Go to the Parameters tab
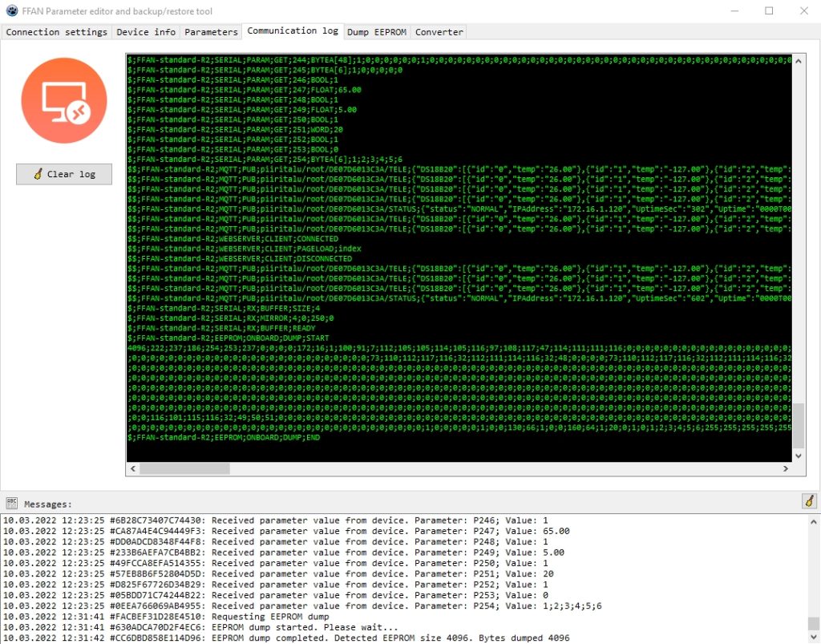821x644 pixels. pos(211,32)
